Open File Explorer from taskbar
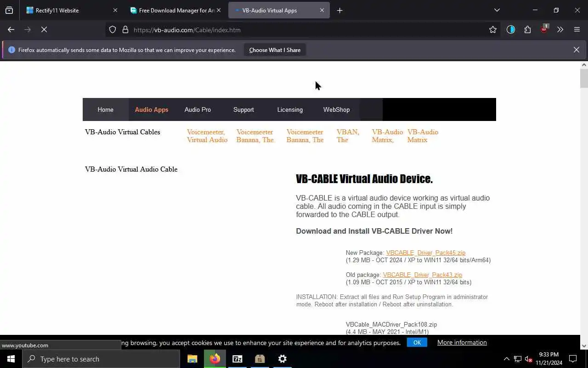Viewport: 588px width, 368px height. point(192,359)
